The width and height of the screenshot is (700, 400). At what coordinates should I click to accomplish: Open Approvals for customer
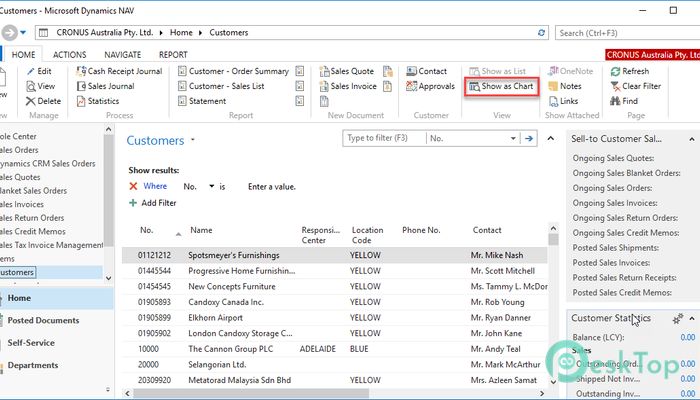tap(430, 86)
